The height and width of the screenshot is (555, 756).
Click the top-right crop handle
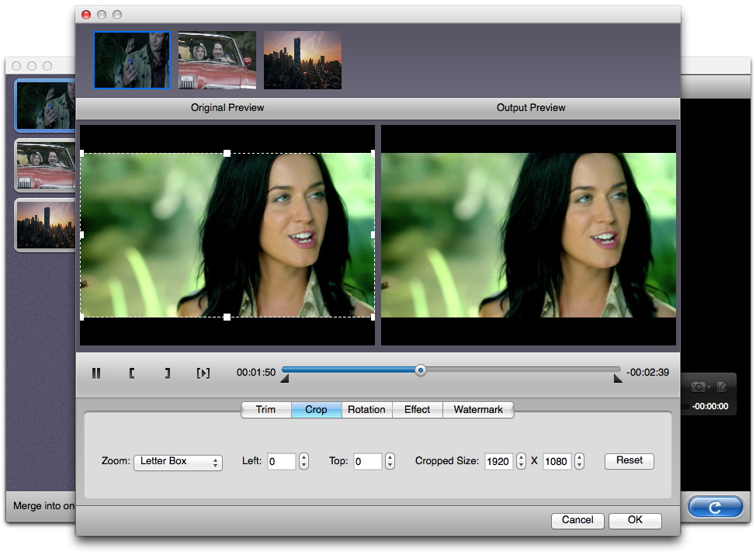[x=373, y=154]
